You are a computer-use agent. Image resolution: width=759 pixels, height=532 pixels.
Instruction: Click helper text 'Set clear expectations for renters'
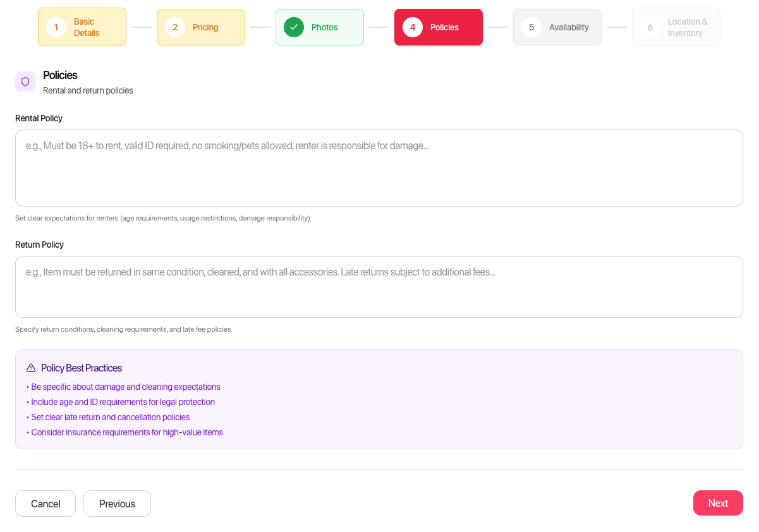click(162, 218)
